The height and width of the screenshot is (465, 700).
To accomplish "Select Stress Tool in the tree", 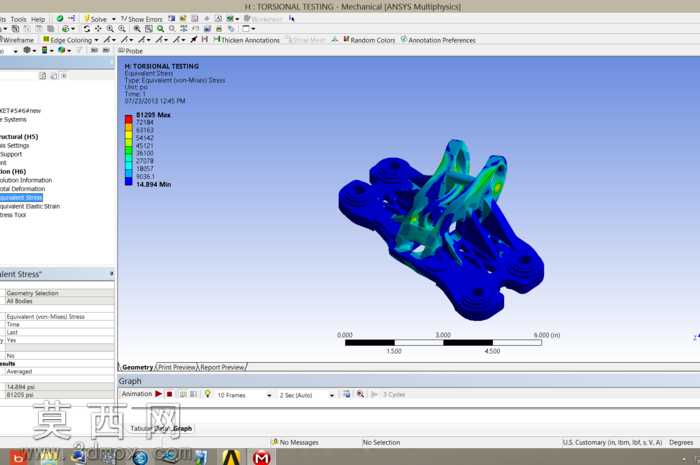I will click(13, 215).
